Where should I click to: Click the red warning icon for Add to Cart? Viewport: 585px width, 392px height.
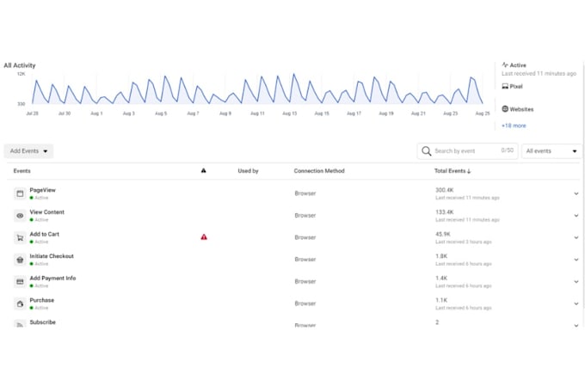(x=204, y=237)
